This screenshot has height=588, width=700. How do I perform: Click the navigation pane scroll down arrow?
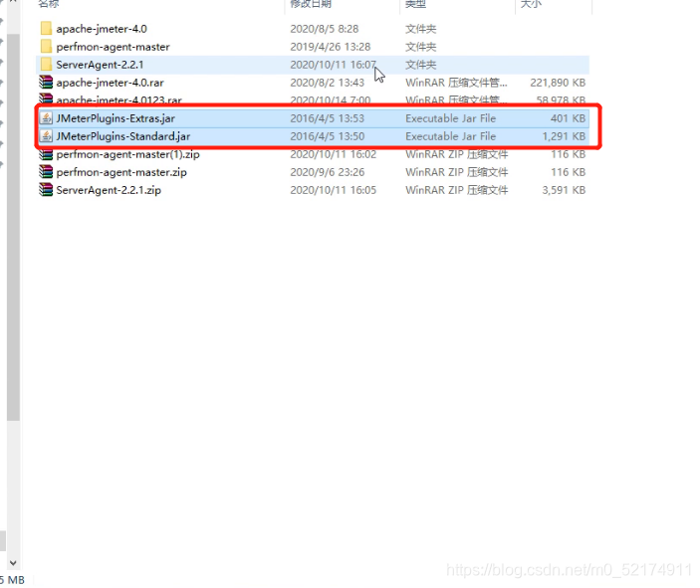pyautogui.click(x=13, y=562)
